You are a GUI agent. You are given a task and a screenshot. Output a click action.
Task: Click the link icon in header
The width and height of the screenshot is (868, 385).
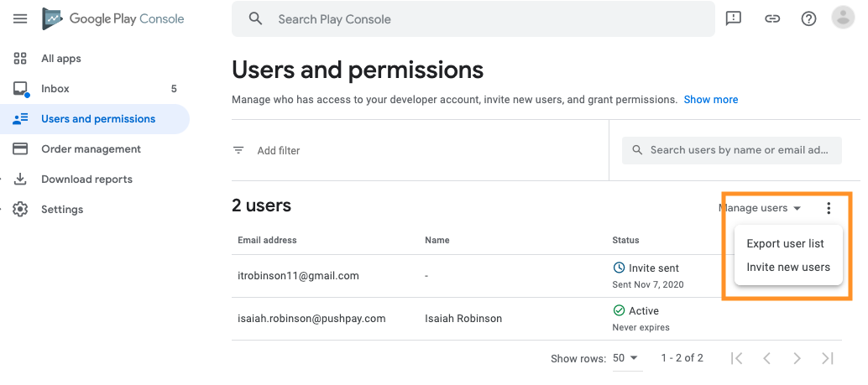pos(771,18)
